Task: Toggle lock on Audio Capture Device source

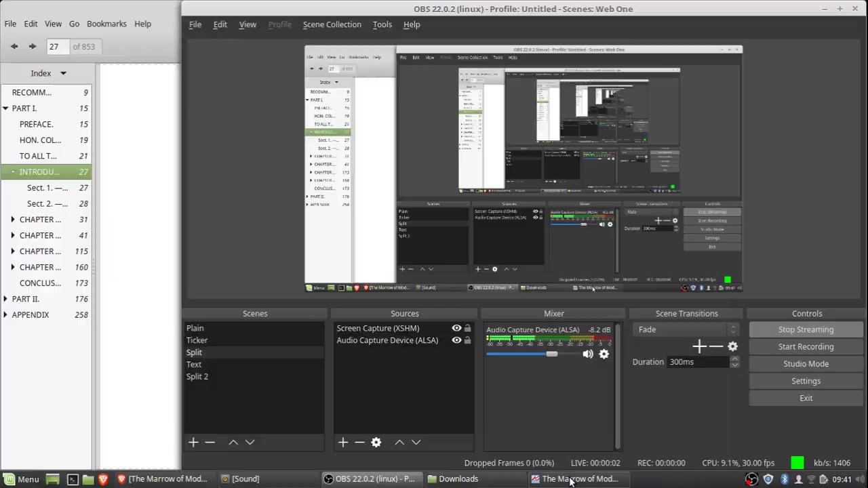Action: point(467,340)
